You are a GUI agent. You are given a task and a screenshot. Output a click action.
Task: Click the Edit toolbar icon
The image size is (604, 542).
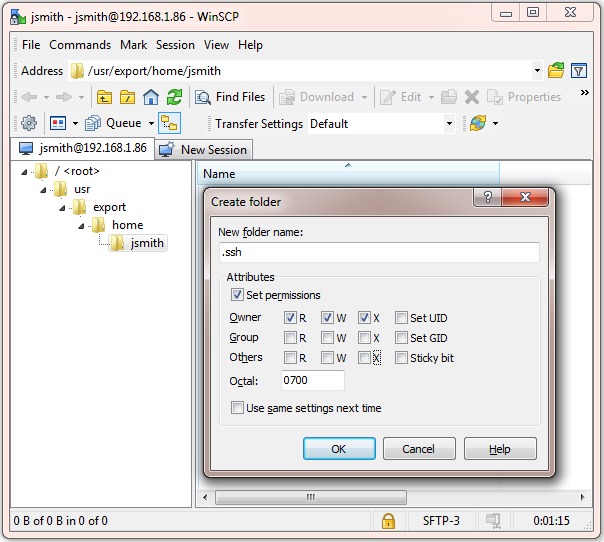388,97
